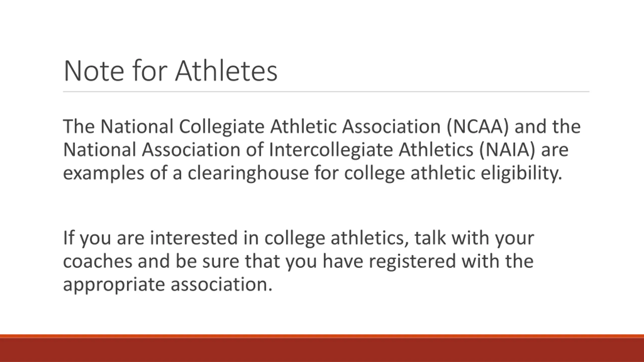
Task: Click the word "examples" starting third line
Action: 104,173
